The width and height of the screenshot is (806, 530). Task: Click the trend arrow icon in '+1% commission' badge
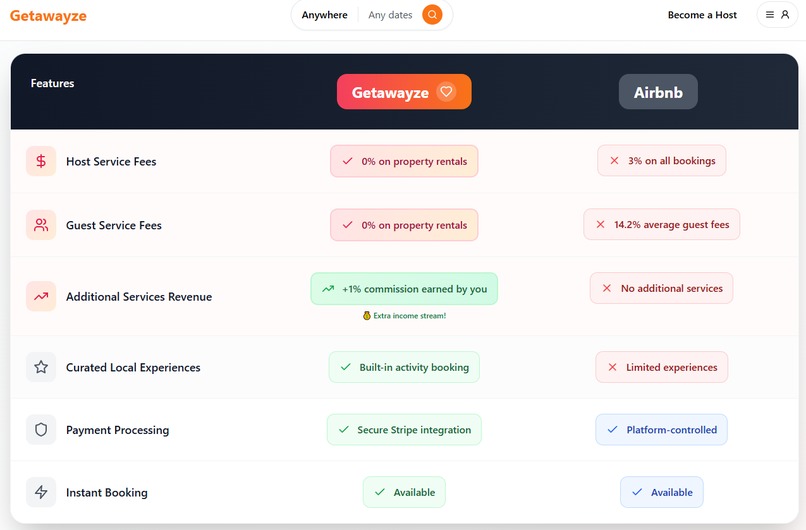pyautogui.click(x=328, y=288)
